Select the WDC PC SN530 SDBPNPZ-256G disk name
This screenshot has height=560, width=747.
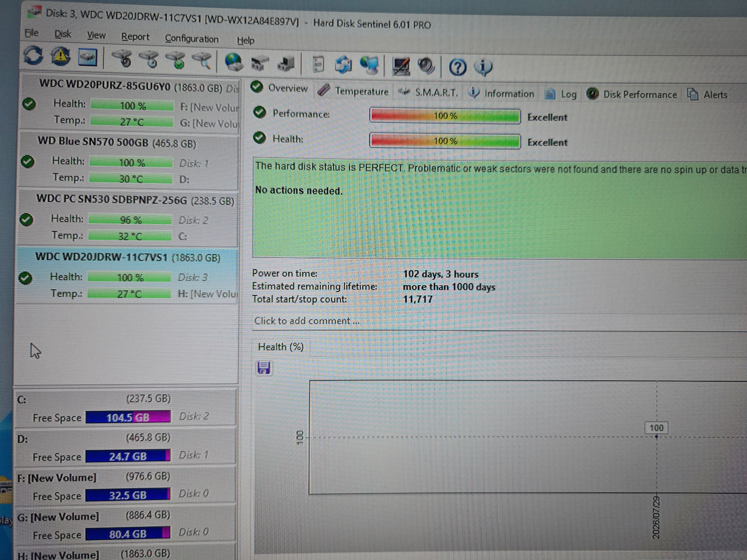click(111, 199)
